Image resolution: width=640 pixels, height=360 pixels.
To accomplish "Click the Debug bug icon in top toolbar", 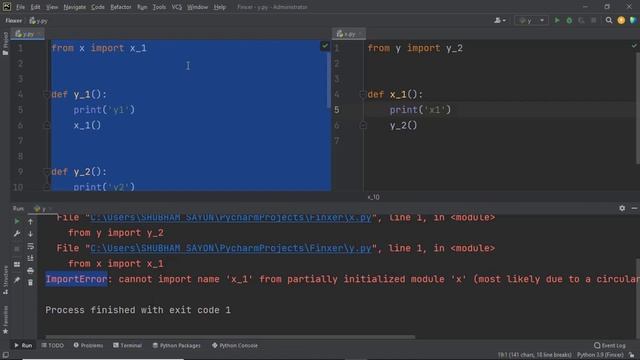I will [x=569, y=20].
